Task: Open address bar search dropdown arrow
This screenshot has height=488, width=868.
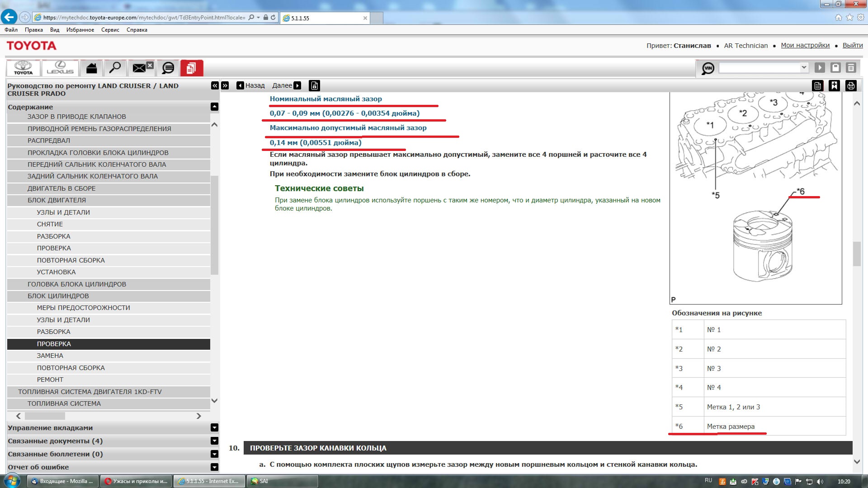Action: (258, 18)
